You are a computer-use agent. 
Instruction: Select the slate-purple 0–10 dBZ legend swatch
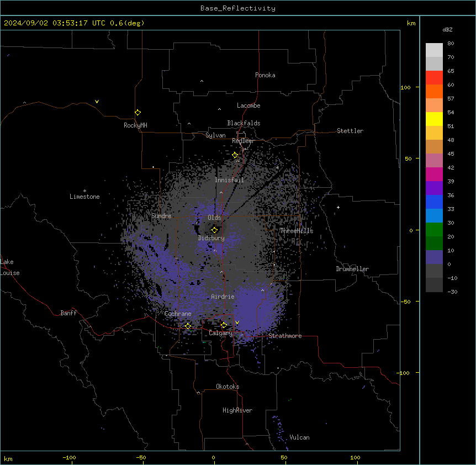pyautogui.click(x=434, y=257)
